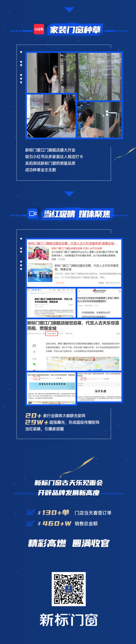Click the 520就快到啦，你准备怎么过? line
The image size is (136, 644).
[x=96, y=312]
